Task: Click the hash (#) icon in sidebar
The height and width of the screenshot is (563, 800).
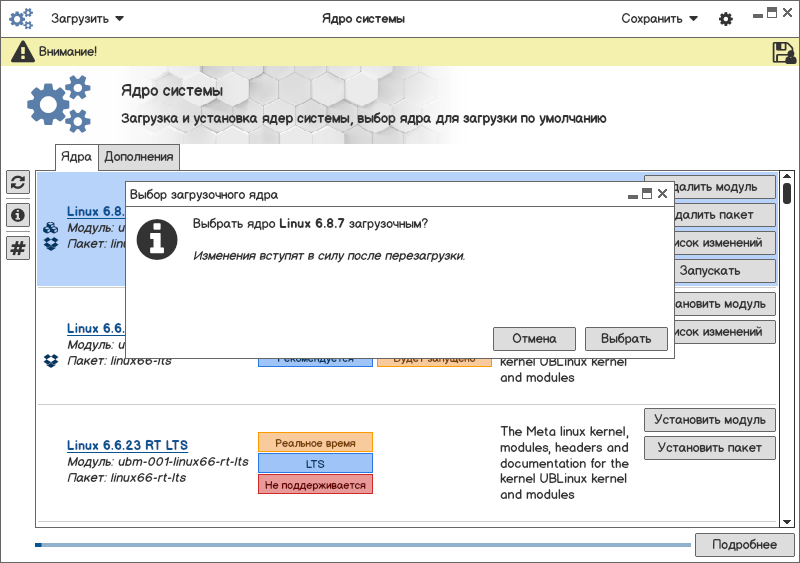Action: pyautogui.click(x=17, y=248)
